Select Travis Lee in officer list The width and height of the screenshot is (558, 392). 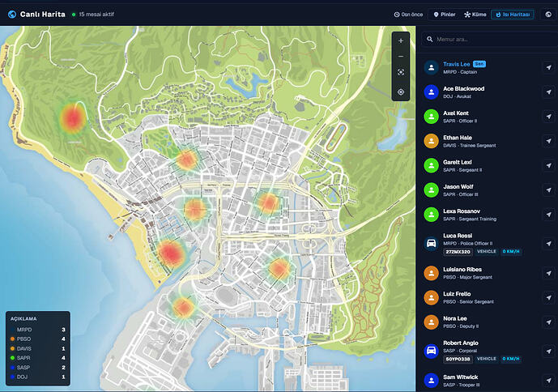(488, 68)
